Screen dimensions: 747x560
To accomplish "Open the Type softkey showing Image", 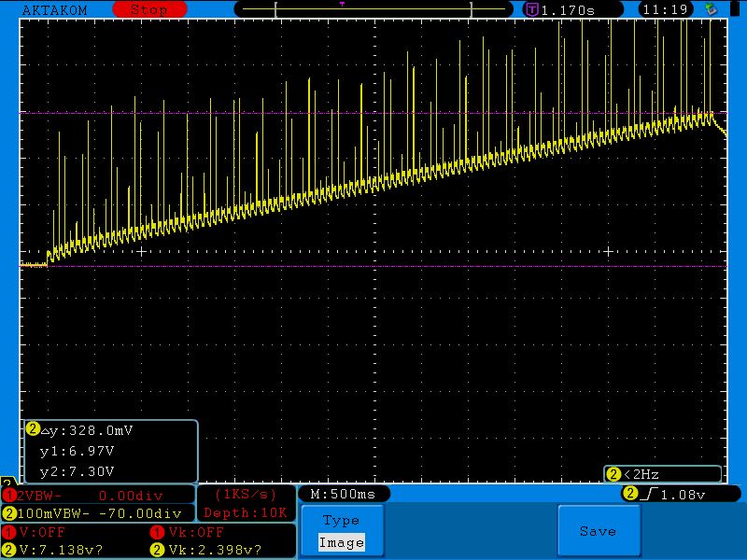I will (x=342, y=530).
